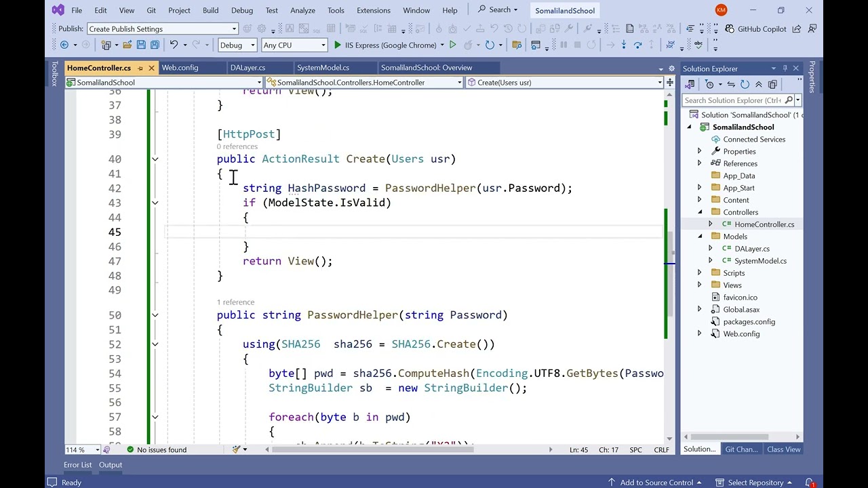Click the notifications bell in the status bar

(x=809, y=483)
